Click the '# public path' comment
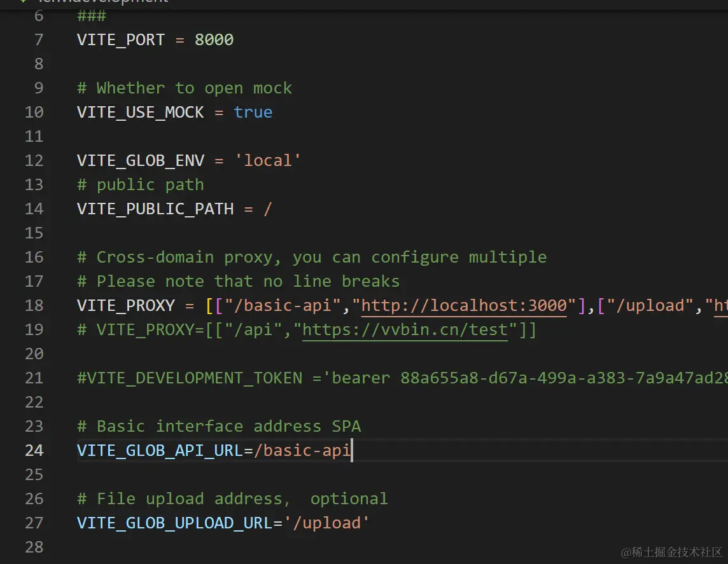The height and width of the screenshot is (564, 728). pyautogui.click(x=140, y=184)
